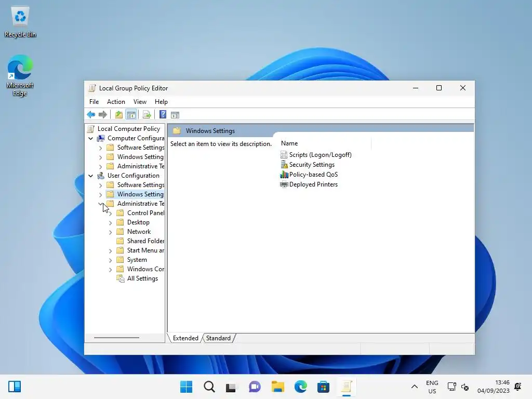Open the Action menu
532x399 pixels.
116,102
